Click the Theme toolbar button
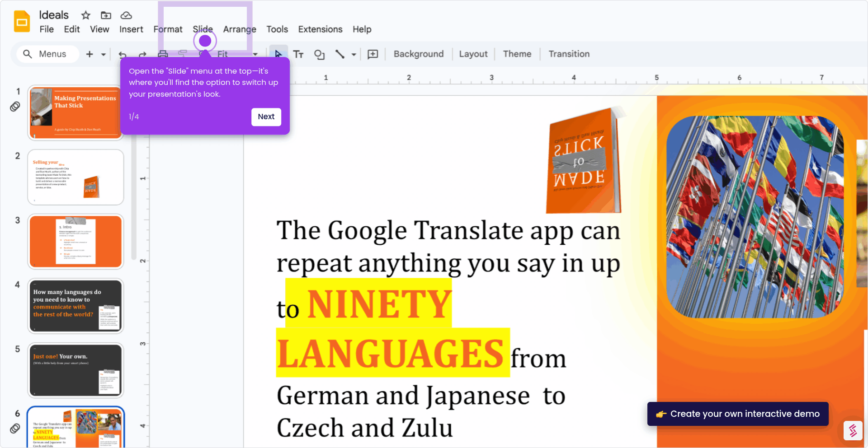The height and width of the screenshot is (448, 868). (x=517, y=54)
